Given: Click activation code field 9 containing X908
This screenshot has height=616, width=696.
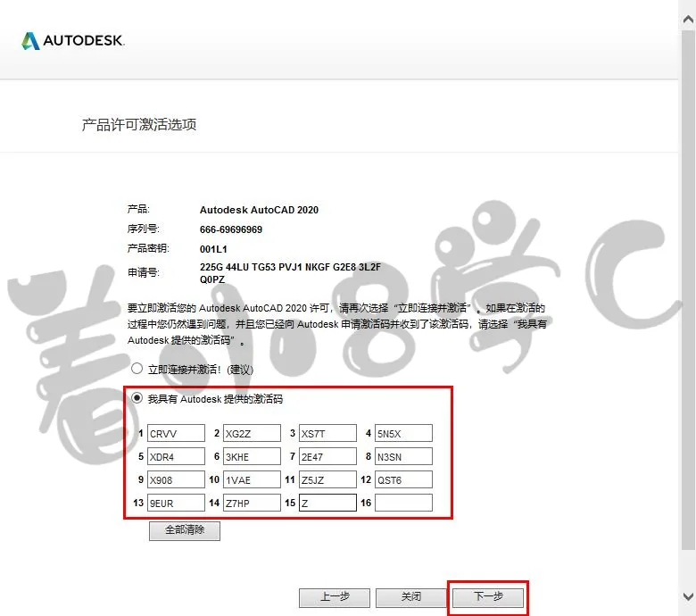Looking at the screenshot, I should 176,479.
